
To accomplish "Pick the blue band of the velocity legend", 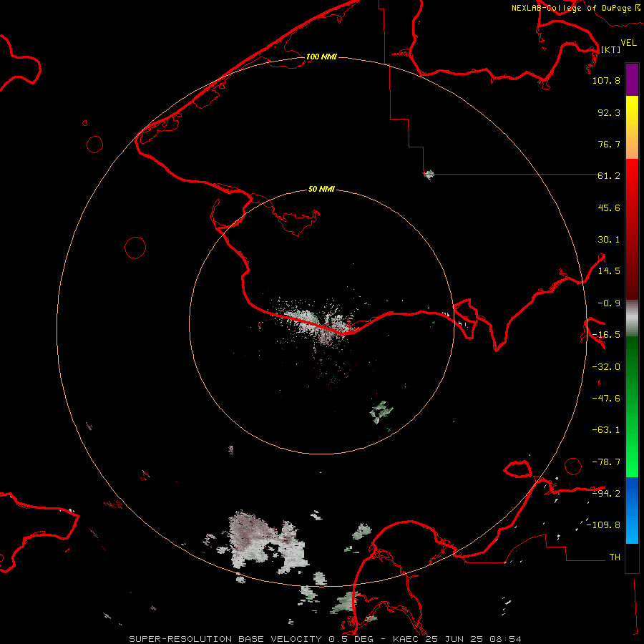I will (632, 510).
